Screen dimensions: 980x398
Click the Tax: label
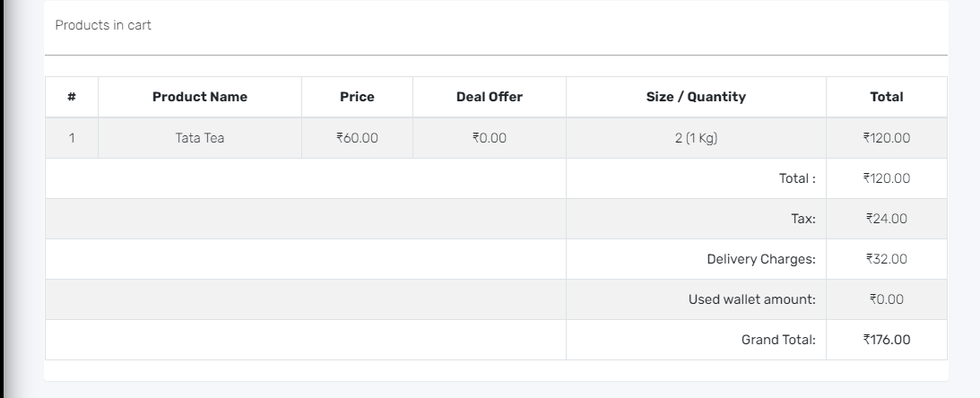pyautogui.click(x=803, y=219)
